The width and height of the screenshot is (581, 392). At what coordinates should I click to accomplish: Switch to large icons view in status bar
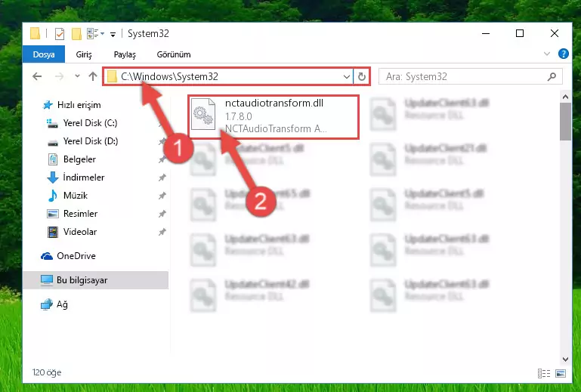tap(561, 373)
